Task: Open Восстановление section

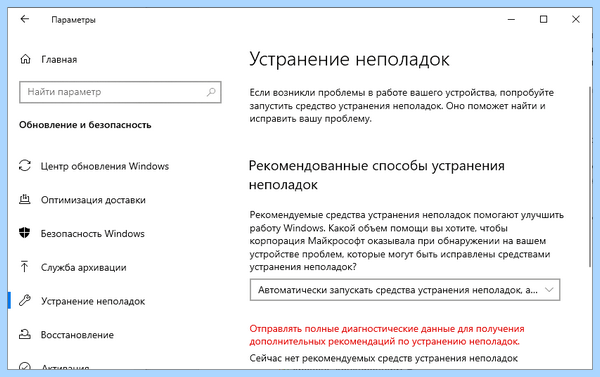Action: point(77,335)
